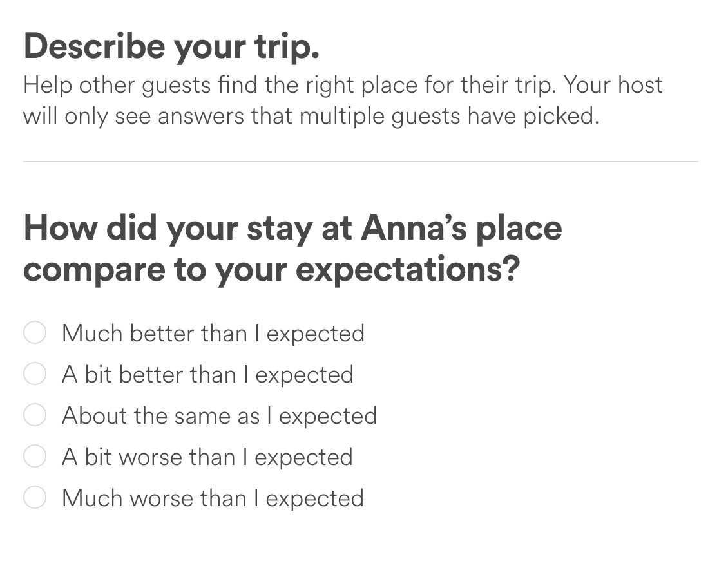Click the "Much worse than I expected" label
728x586 pixels.
point(212,498)
